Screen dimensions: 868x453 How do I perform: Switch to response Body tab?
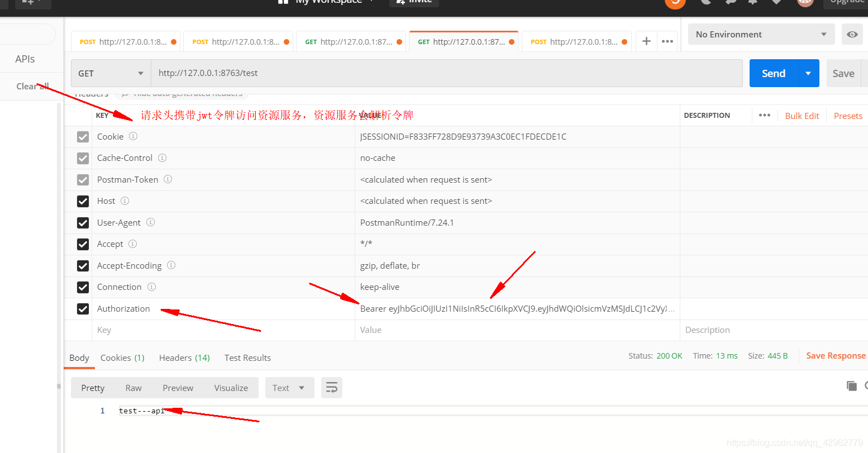tap(79, 357)
